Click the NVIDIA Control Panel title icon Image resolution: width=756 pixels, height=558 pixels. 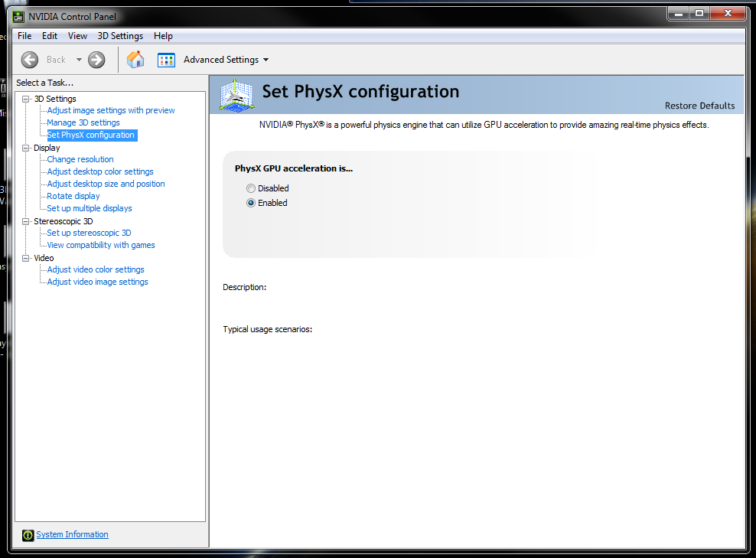18,17
